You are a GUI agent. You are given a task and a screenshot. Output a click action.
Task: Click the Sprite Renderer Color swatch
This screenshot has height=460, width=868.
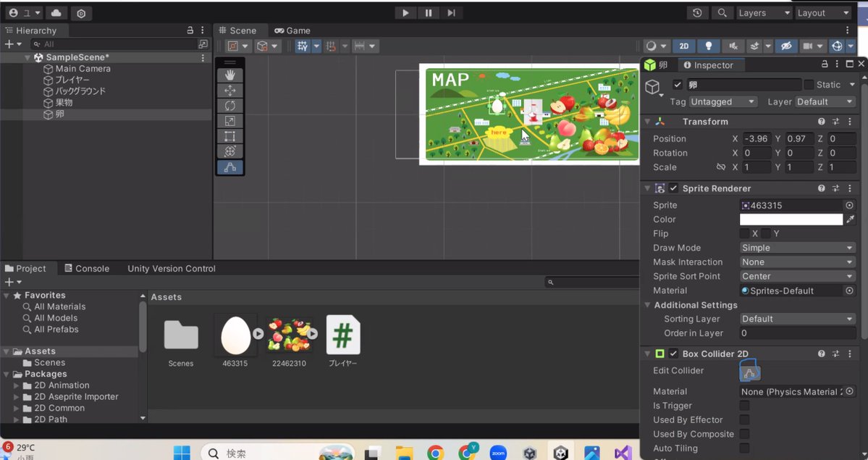[791, 219]
